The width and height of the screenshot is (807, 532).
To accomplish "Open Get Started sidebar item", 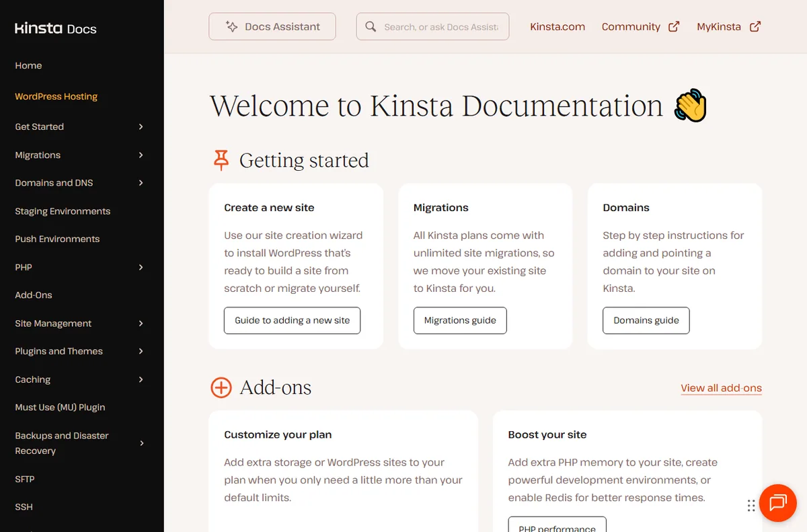I will tap(40, 126).
